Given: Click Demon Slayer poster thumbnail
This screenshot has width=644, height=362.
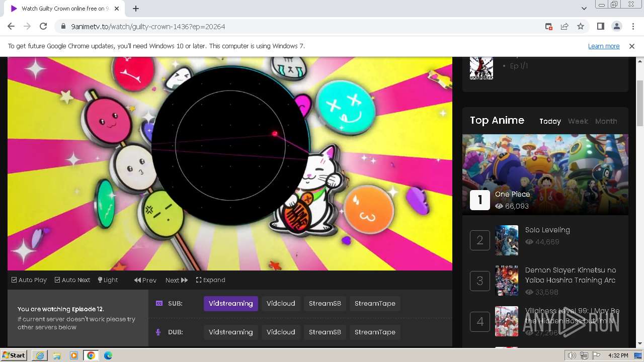Looking at the screenshot, I should point(507,281).
